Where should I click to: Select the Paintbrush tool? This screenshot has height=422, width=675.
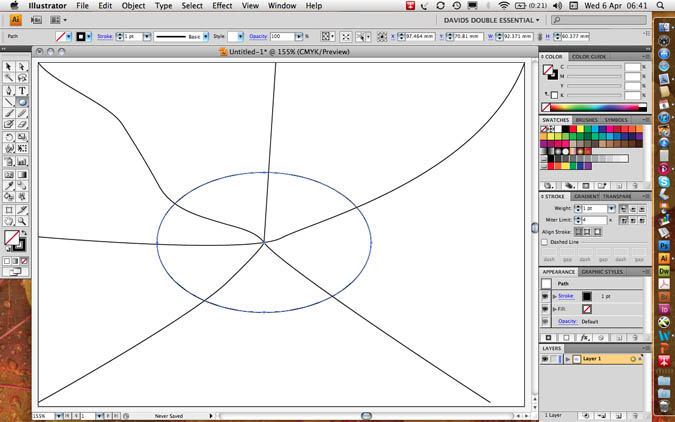[x=9, y=113]
